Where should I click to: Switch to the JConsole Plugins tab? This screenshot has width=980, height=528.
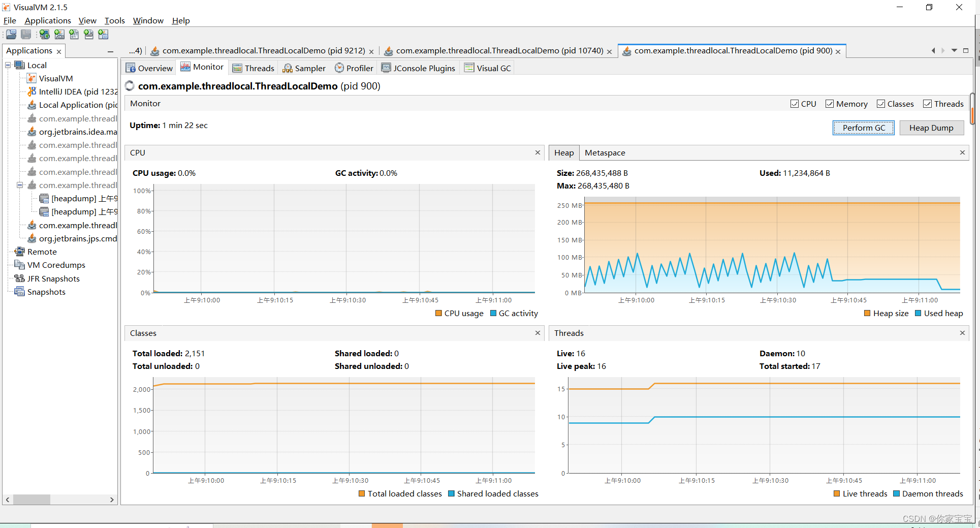419,68
